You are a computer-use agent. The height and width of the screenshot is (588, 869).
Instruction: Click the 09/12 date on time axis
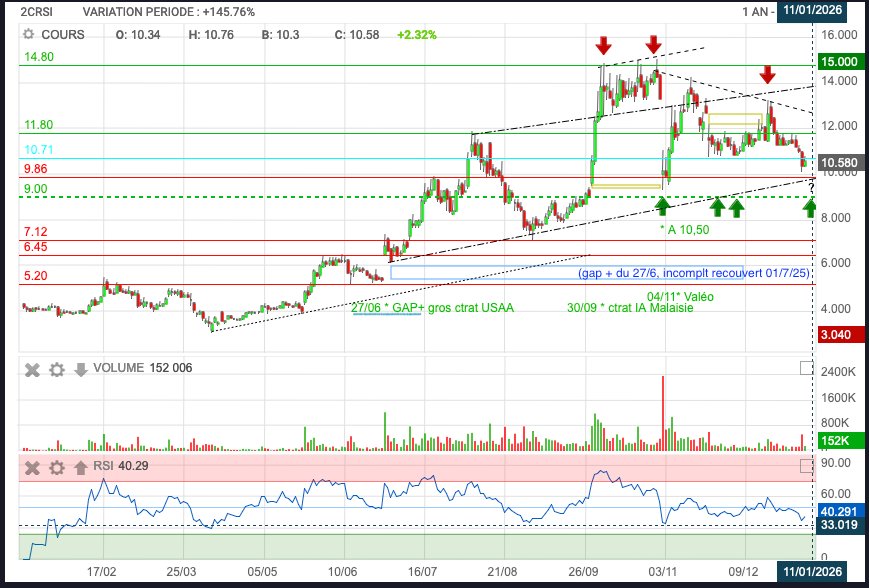tap(743, 571)
